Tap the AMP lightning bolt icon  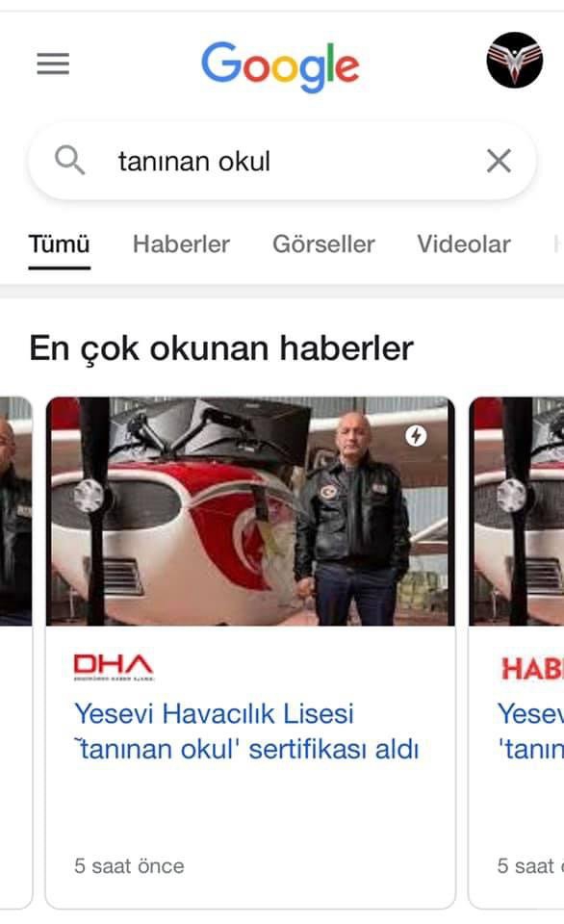tap(416, 436)
